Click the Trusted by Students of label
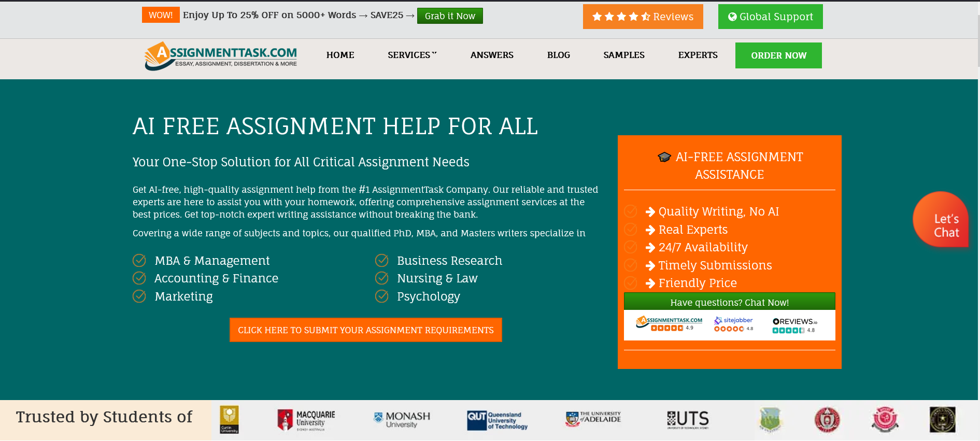The image size is (980, 441). pos(104,417)
